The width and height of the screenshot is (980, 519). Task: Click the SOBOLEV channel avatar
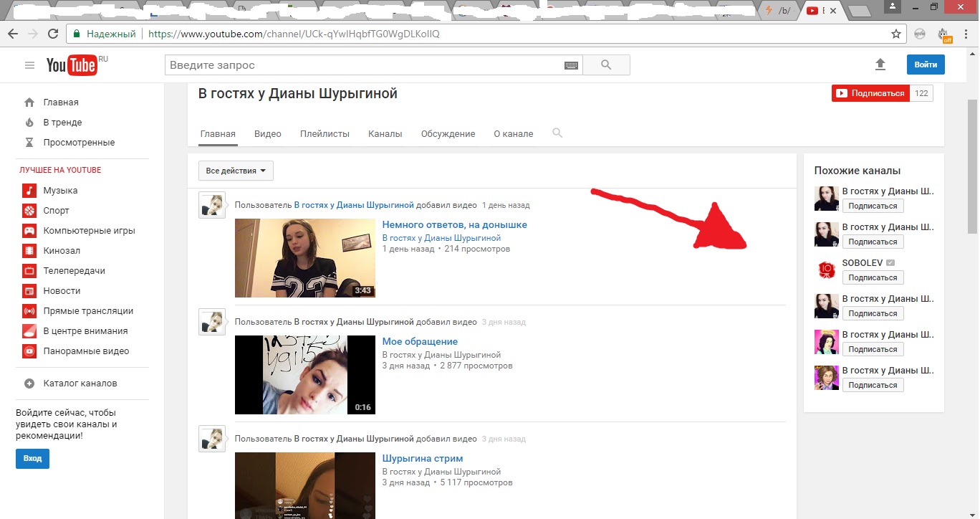[x=827, y=270]
